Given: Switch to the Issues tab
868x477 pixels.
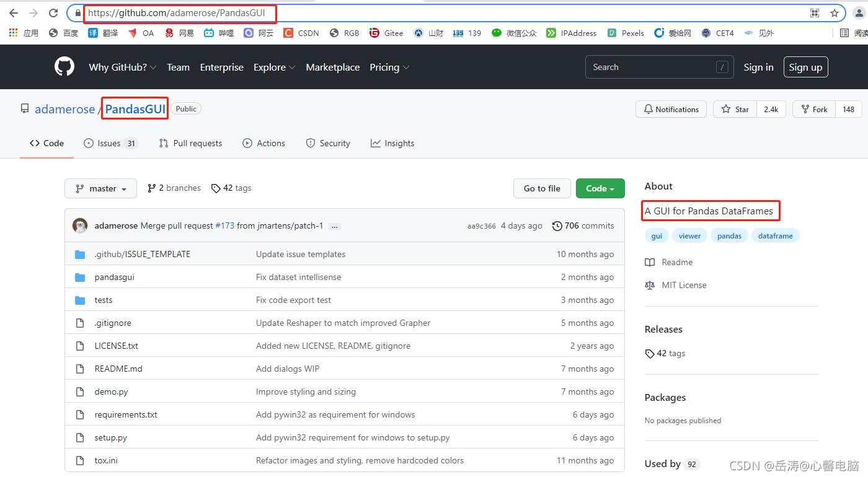Looking at the screenshot, I should pos(111,143).
